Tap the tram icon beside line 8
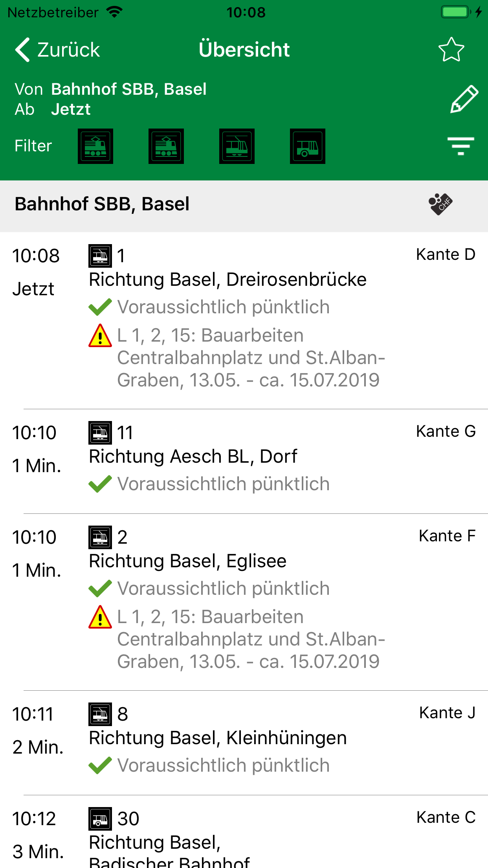The image size is (488, 868). click(100, 714)
